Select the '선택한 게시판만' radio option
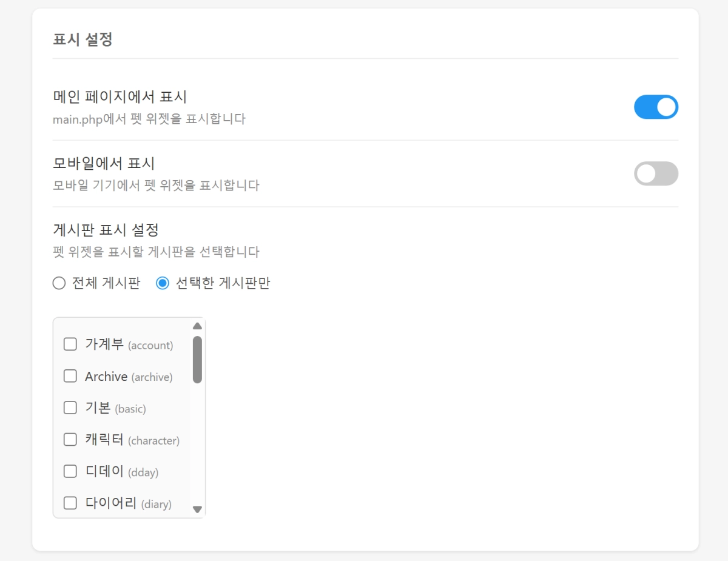728x561 pixels. tap(163, 283)
